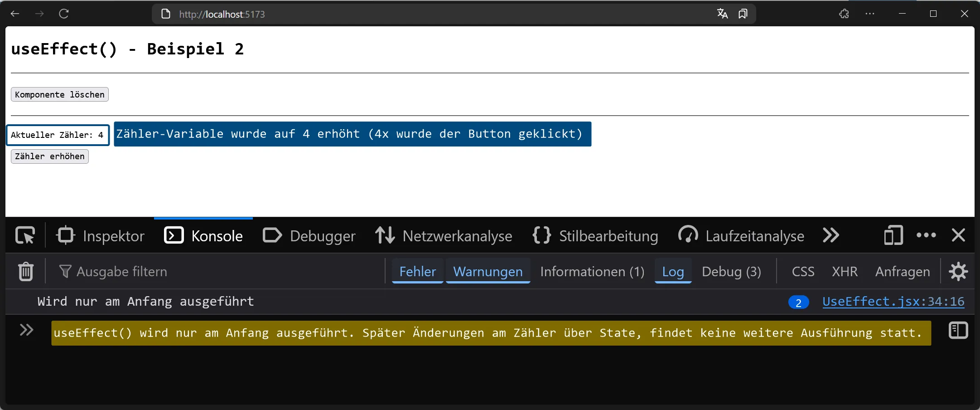Viewport: 980px width, 410px height.
Task: Maximize the browser window
Action: tap(933, 14)
